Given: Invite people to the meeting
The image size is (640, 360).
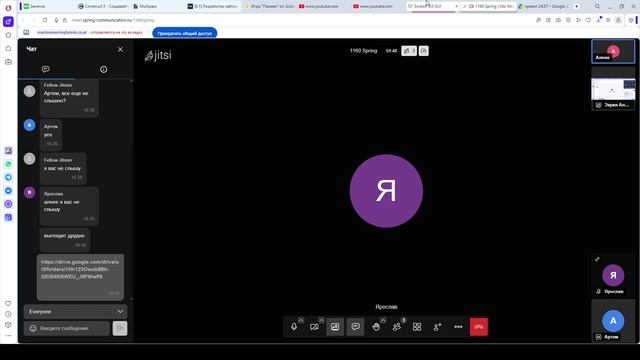Looking at the screenshot, I should point(437,327).
